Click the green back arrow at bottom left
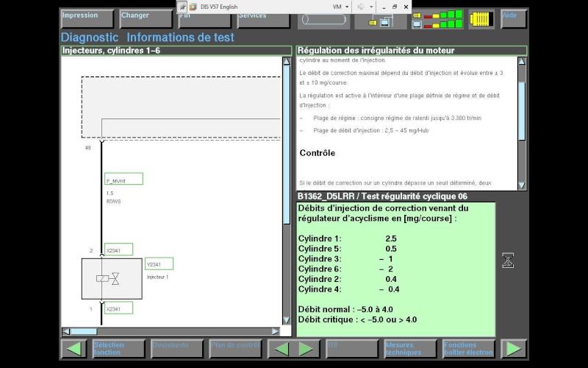This screenshot has width=588, height=368. tap(74, 349)
